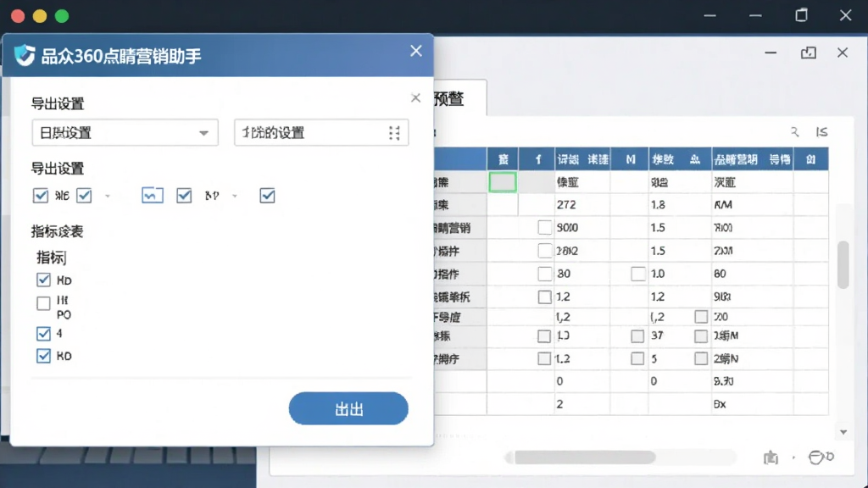Toggle the last checkbox in the export options row
Screen dimensions: 868x488
click(267, 196)
